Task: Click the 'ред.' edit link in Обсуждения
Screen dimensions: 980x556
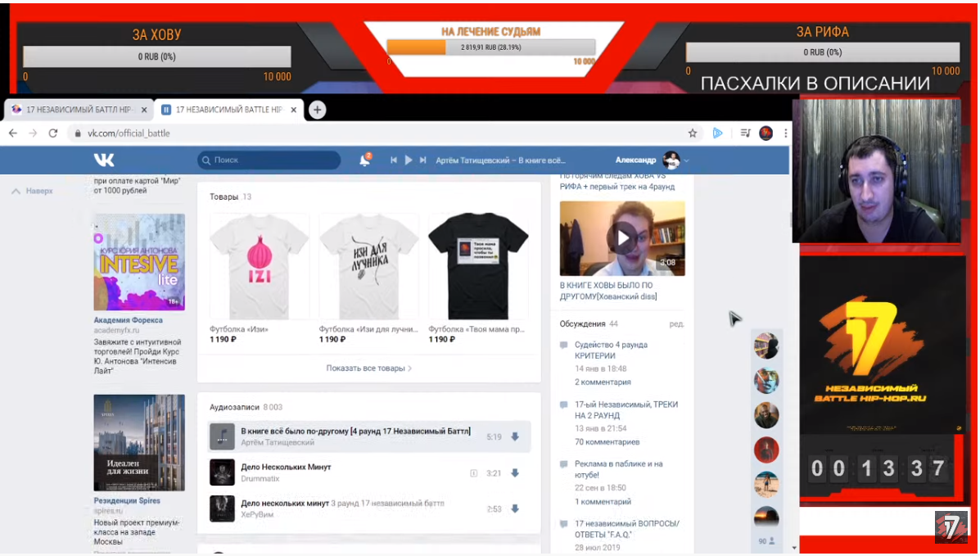Action: pos(676,324)
